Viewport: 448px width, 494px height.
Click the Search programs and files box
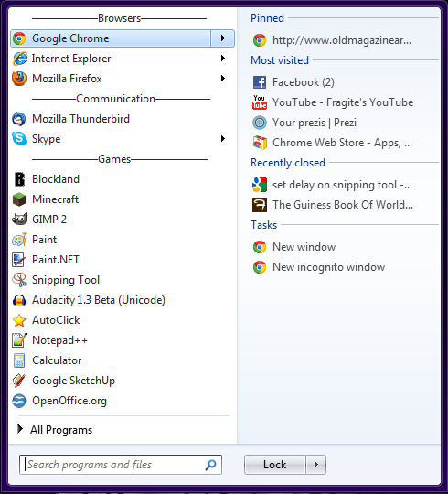click(x=121, y=465)
